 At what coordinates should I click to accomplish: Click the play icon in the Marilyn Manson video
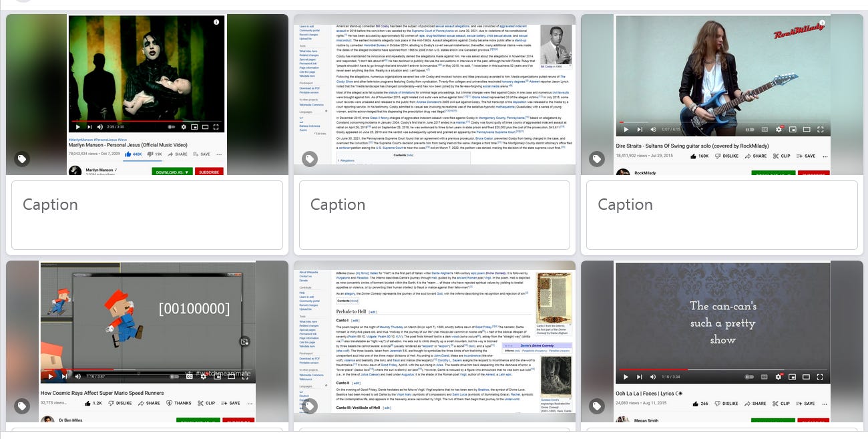(78, 127)
